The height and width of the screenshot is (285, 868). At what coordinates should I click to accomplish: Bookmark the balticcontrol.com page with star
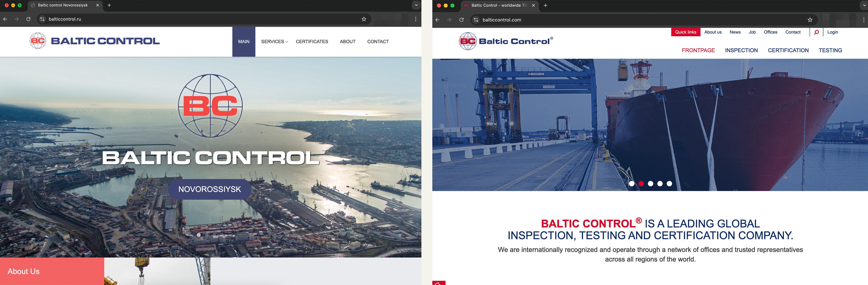click(x=810, y=20)
